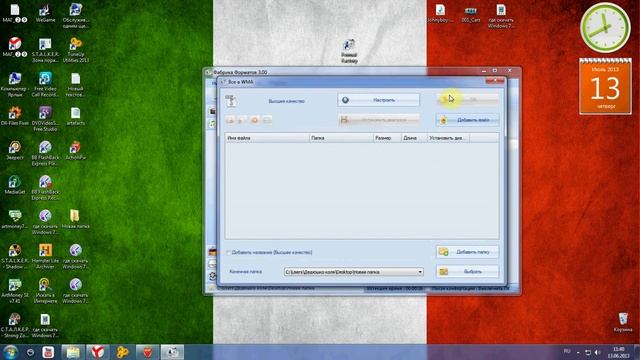Open the Компьютер - Ярлык desktop shortcut
The image size is (640, 360).
(x=15, y=84)
